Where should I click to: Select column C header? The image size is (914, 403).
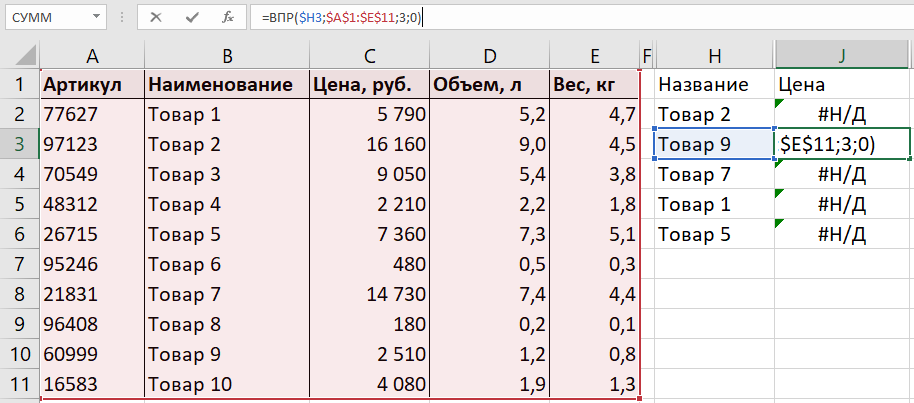pyautogui.click(x=369, y=54)
